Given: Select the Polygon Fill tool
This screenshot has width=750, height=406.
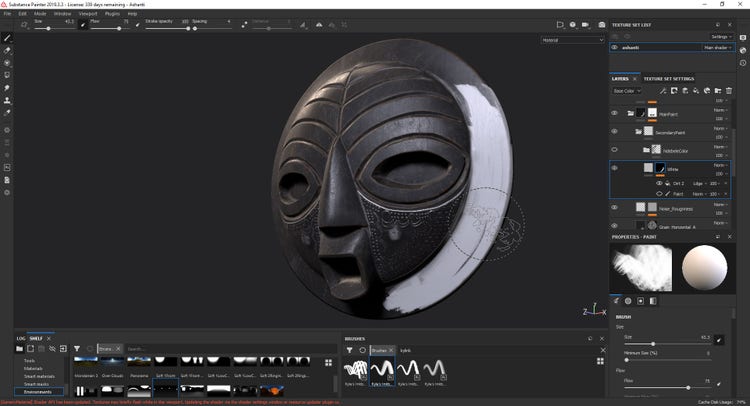Looking at the screenshot, I should coord(8,74).
